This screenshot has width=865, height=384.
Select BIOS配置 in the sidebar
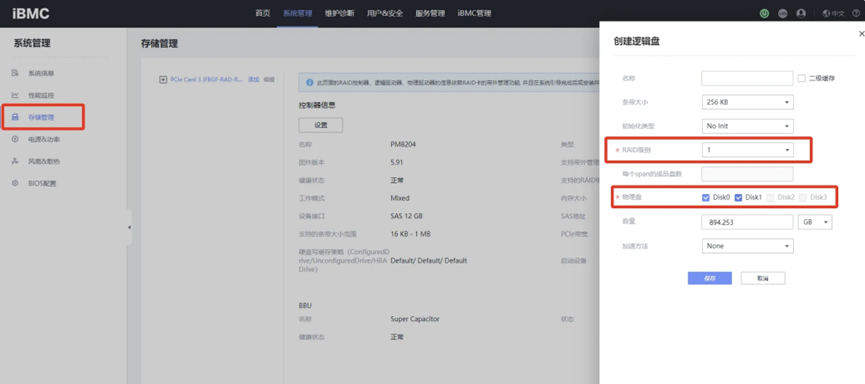click(42, 183)
